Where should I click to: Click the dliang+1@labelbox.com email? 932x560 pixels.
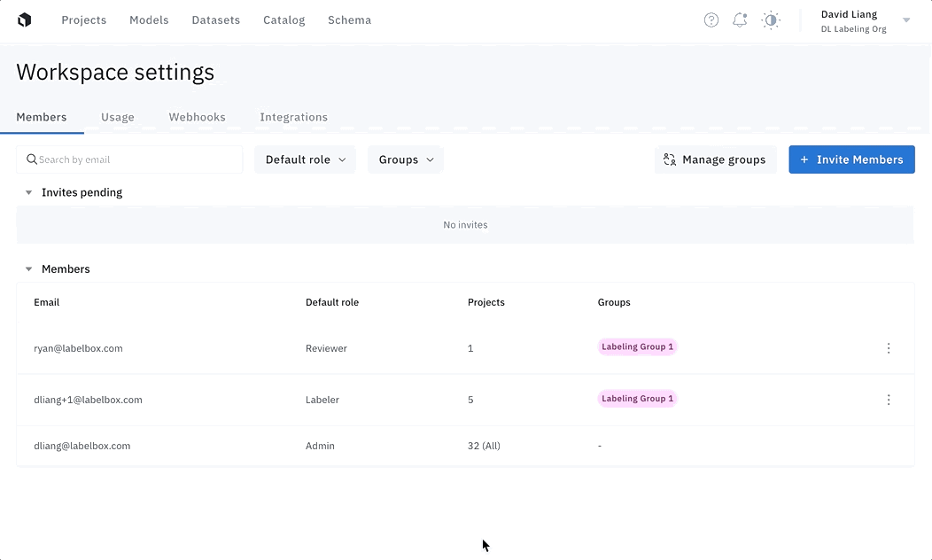(88, 401)
